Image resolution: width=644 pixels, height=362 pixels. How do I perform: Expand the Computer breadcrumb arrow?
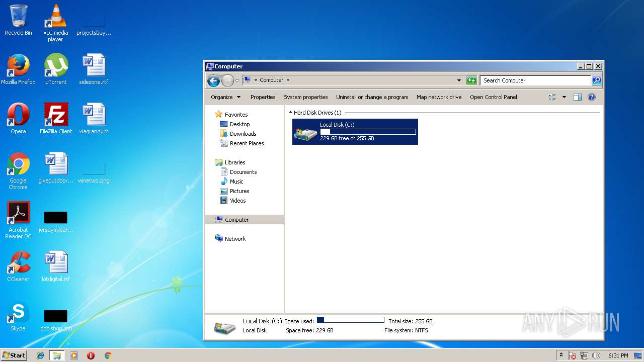coord(288,80)
